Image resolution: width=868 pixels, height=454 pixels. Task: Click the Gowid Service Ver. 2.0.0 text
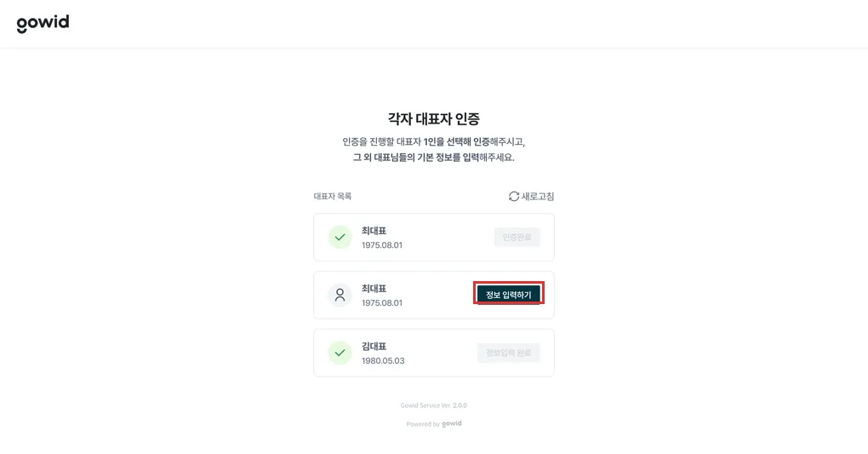pos(434,405)
